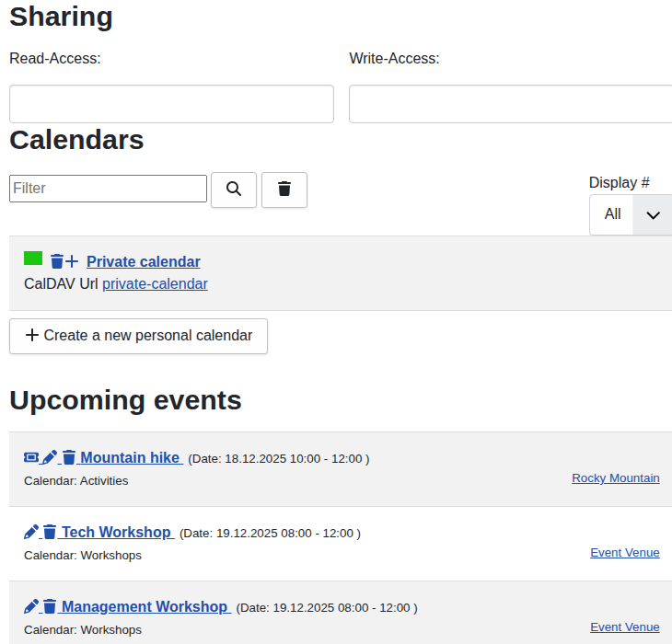Open the private-calendar CalDAV URL link
Image resolution: width=672 pixels, height=644 pixels.
(155, 284)
